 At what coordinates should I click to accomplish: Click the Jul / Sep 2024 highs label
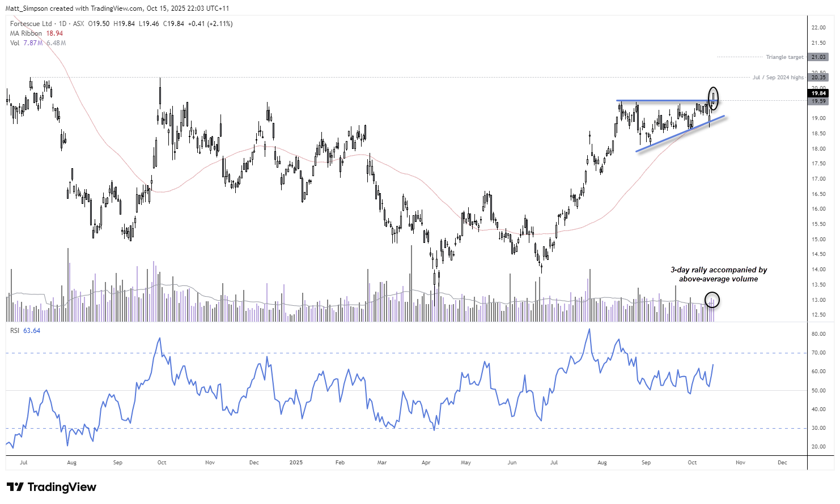pyautogui.click(x=778, y=77)
